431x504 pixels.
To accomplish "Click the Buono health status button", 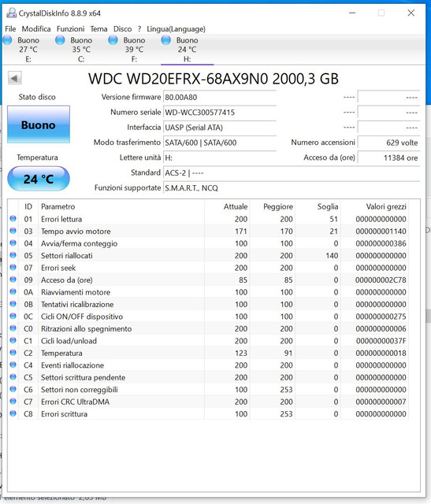I will point(39,124).
